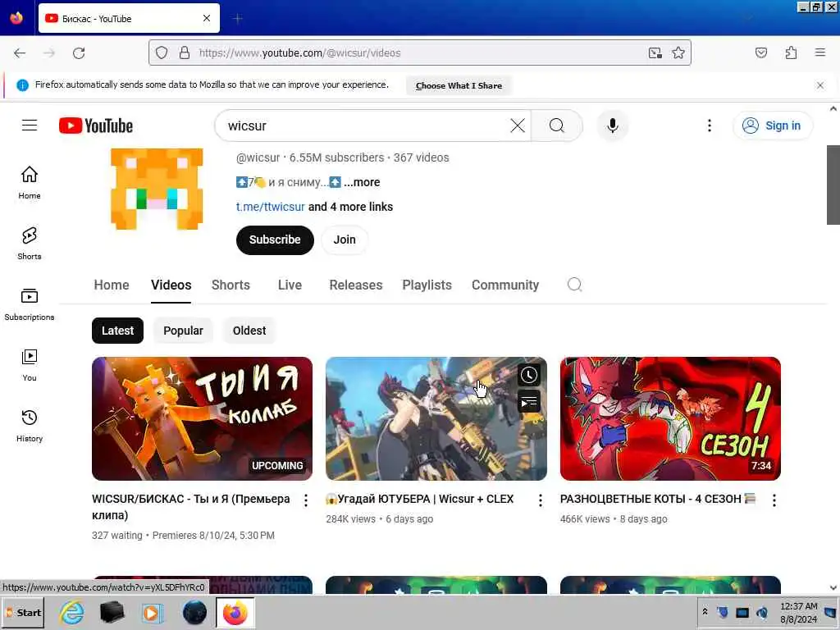Click the Firefox URL address field
The height and width of the screenshot is (630, 840).
(x=421, y=52)
